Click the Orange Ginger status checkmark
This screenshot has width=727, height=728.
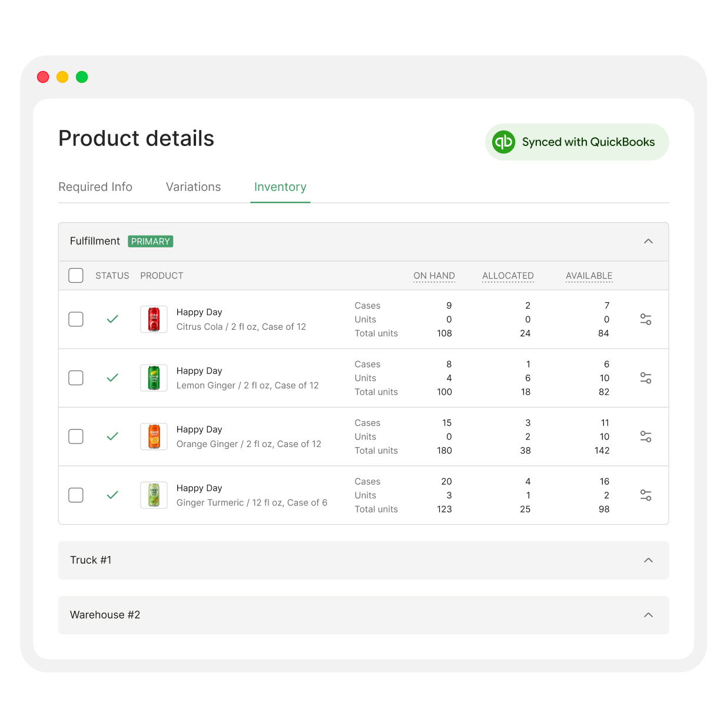[112, 436]
